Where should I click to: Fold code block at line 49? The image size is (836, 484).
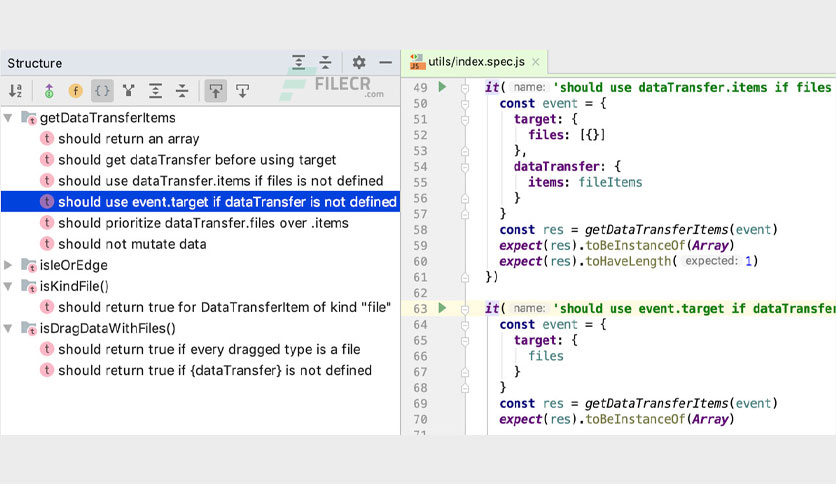(465, 87)
